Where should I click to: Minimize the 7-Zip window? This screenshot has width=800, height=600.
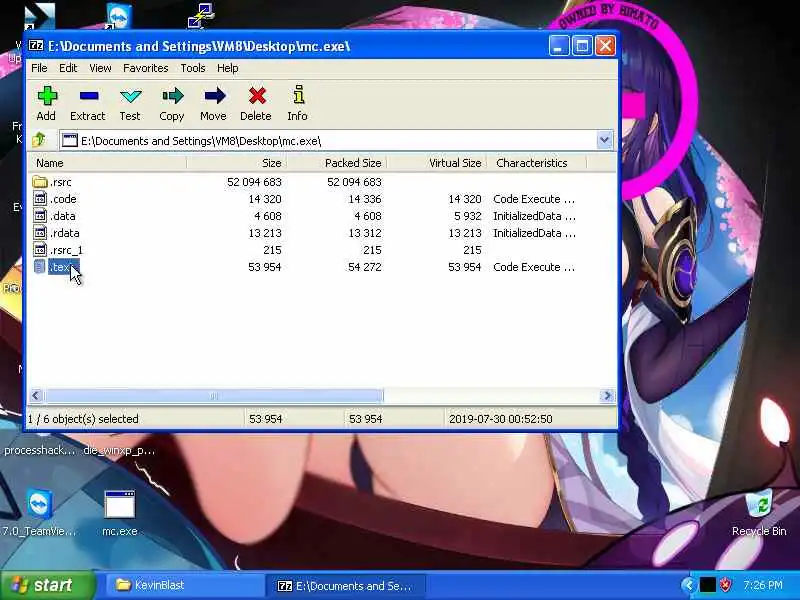coord(559,46)
